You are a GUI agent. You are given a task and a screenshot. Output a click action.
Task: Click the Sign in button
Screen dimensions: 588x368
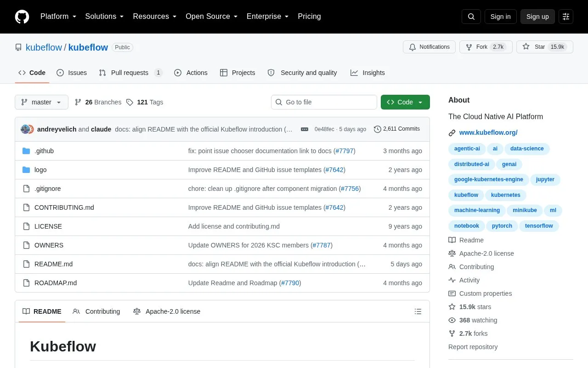[x=500, y=17]
